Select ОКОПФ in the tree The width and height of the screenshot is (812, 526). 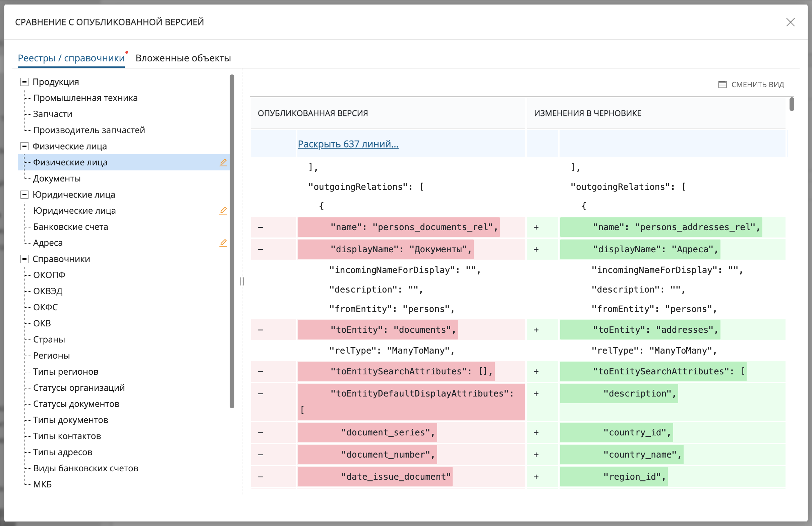pos(49,275)
